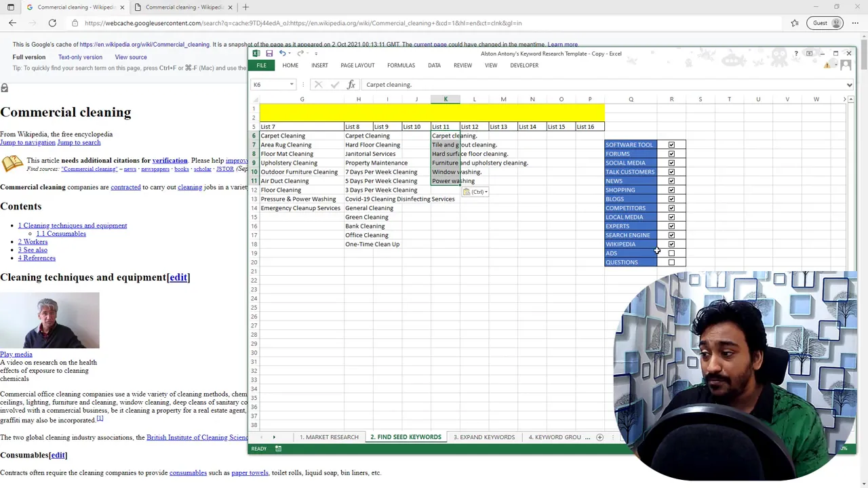This screenshot has width=868, height=488.
Task: Open the Paste Options (Ctrl) dropdown
Action: coord(486,192)
